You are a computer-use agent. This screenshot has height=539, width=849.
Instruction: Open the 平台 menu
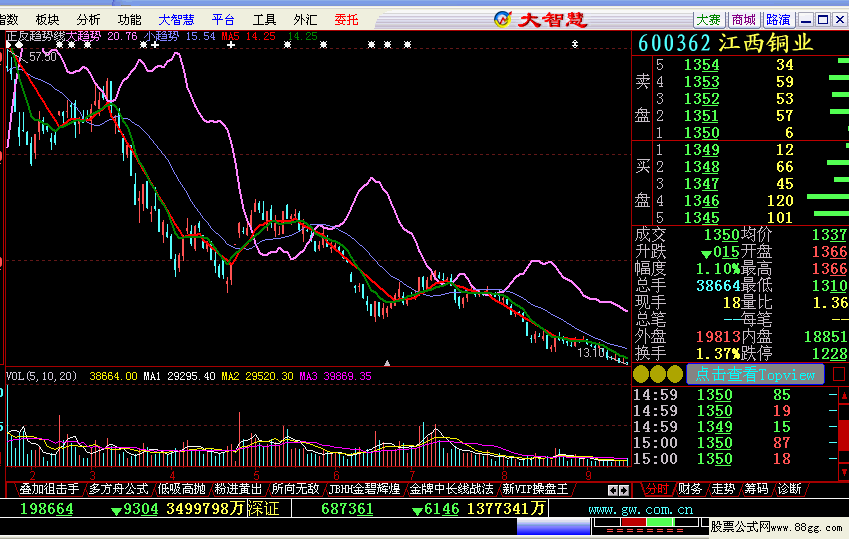223,20
